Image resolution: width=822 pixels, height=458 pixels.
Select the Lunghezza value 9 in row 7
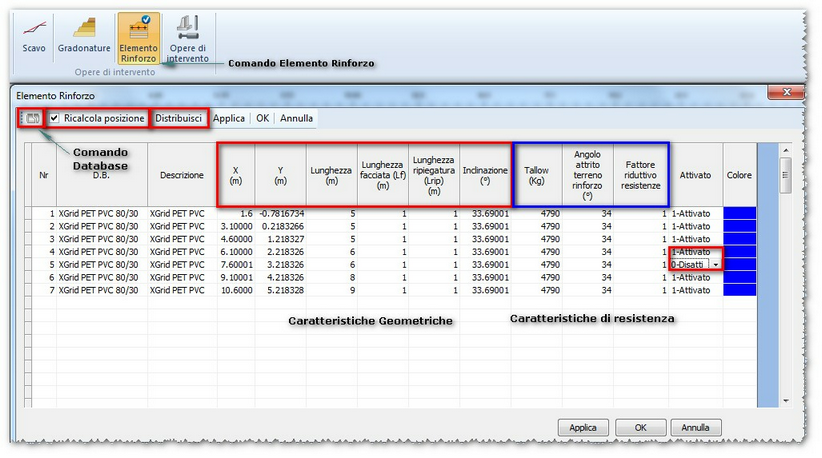331,290
